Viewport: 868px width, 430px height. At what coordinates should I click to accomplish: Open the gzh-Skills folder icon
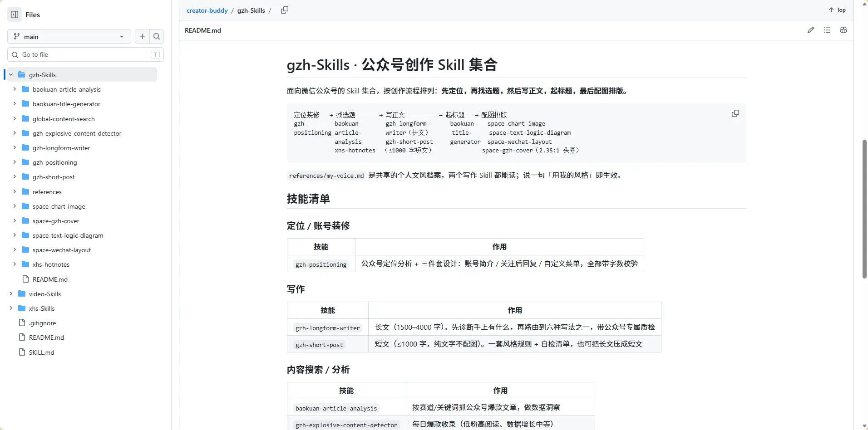(x=22, y=75)
